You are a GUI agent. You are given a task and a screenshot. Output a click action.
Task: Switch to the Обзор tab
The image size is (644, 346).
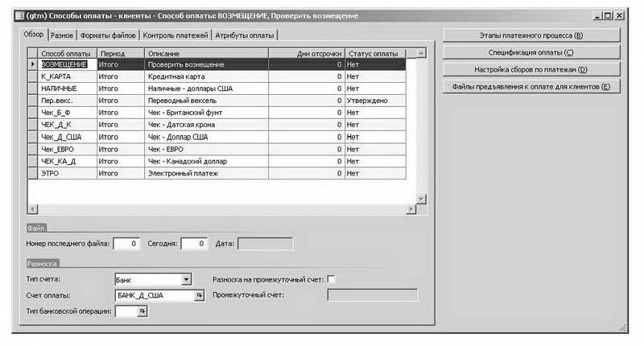click(34, 35)
